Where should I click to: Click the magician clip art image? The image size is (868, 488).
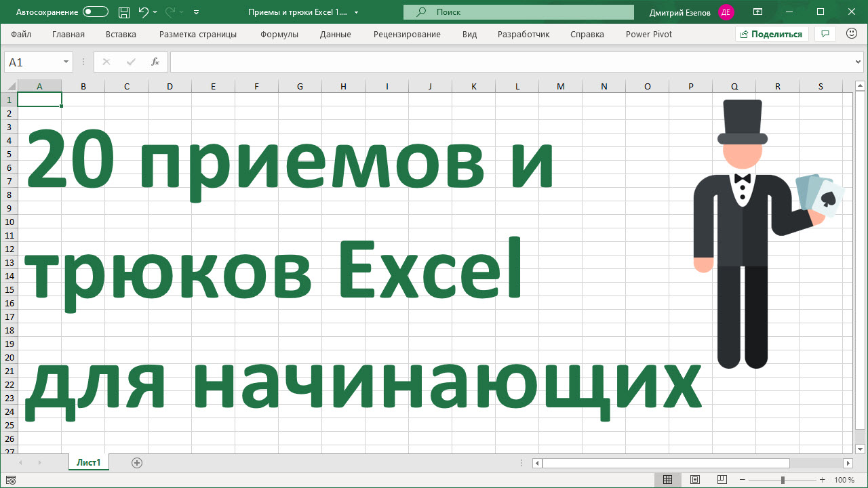(x=769, y=235)
